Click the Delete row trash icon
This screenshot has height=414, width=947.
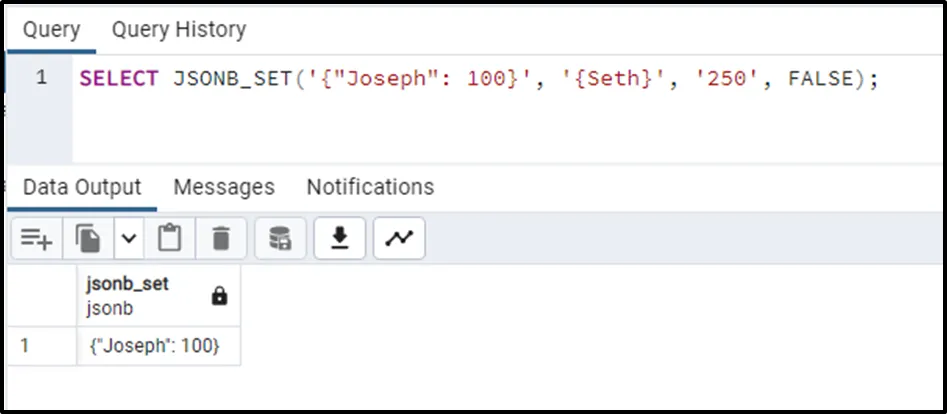(221, 238)
